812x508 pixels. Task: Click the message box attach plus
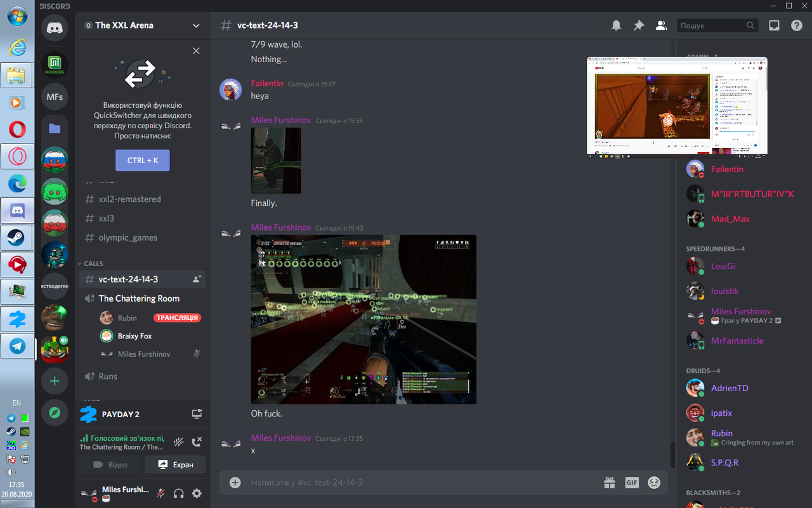coord(235,483)
